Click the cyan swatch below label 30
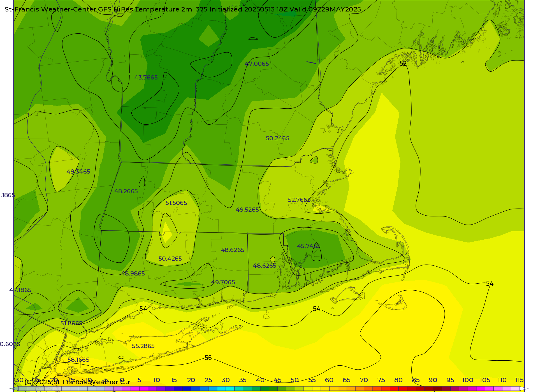 (x=230, y=389)
